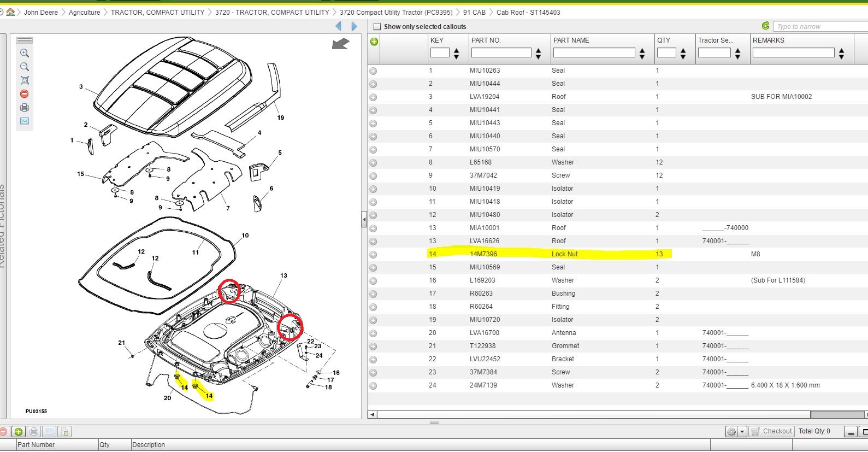The width and height of the screenshot is (868, 452).
Task: Add the 14M7396 Lock Nut row to list
Action: pyautogui.click(x=373, y=255)
